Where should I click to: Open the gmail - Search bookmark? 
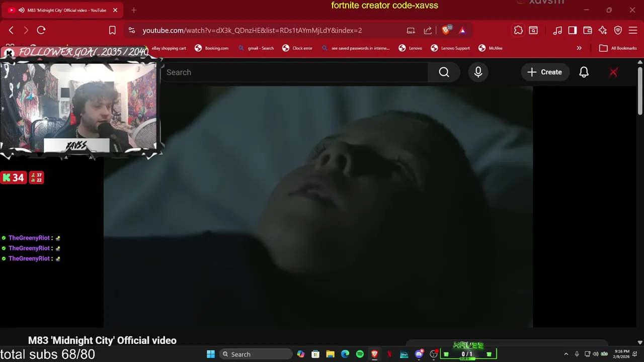coord(256,48)
